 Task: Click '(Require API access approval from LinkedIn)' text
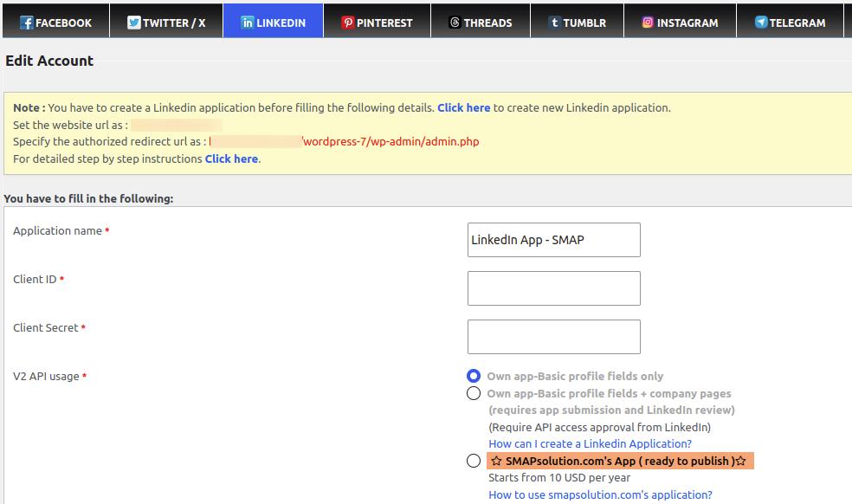[x=599, y=427]
